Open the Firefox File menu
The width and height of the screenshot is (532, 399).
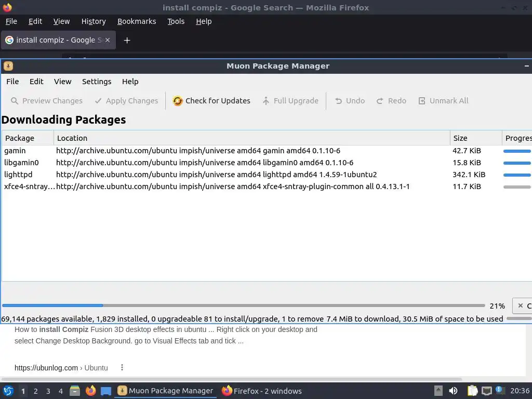click(11, 21)
